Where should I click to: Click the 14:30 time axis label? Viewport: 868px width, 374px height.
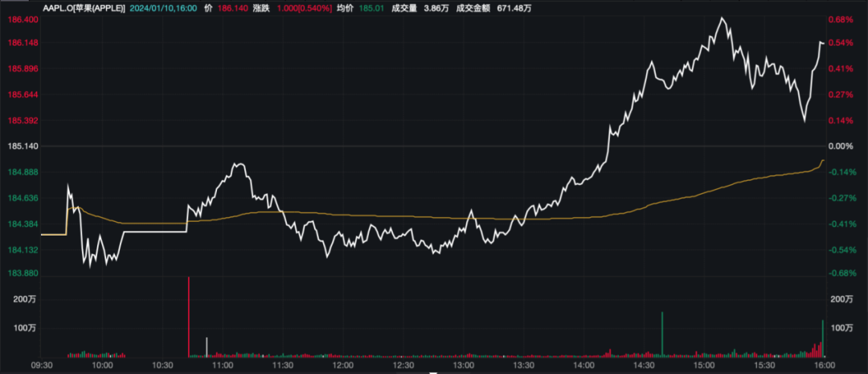(x=644, y=366)
